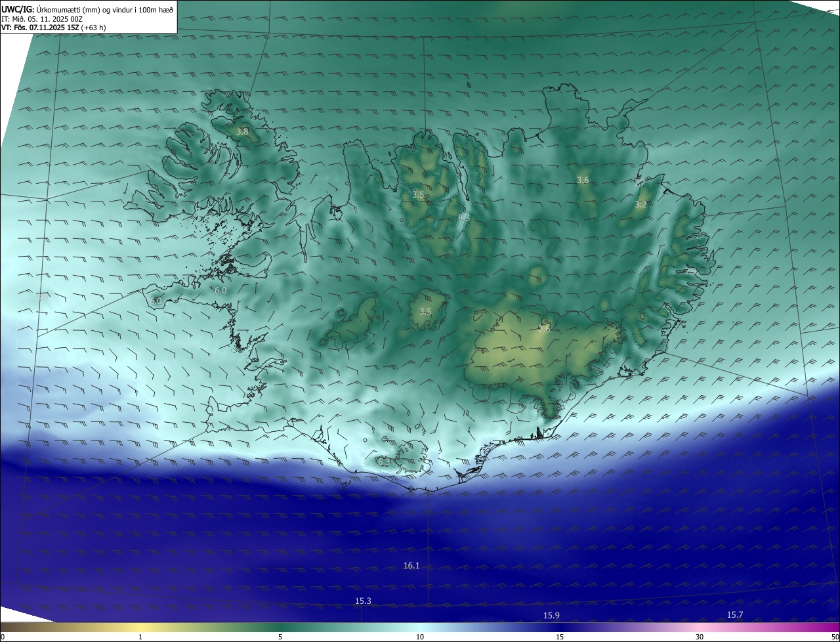Click the 6.3 value near the south coast
840x642 pixels.
384,462
